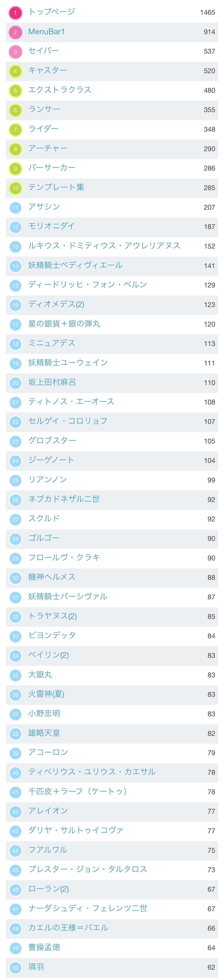
Task: Click the green rank 4 badge
Action: pyautogui.click(x=15, y=71)
